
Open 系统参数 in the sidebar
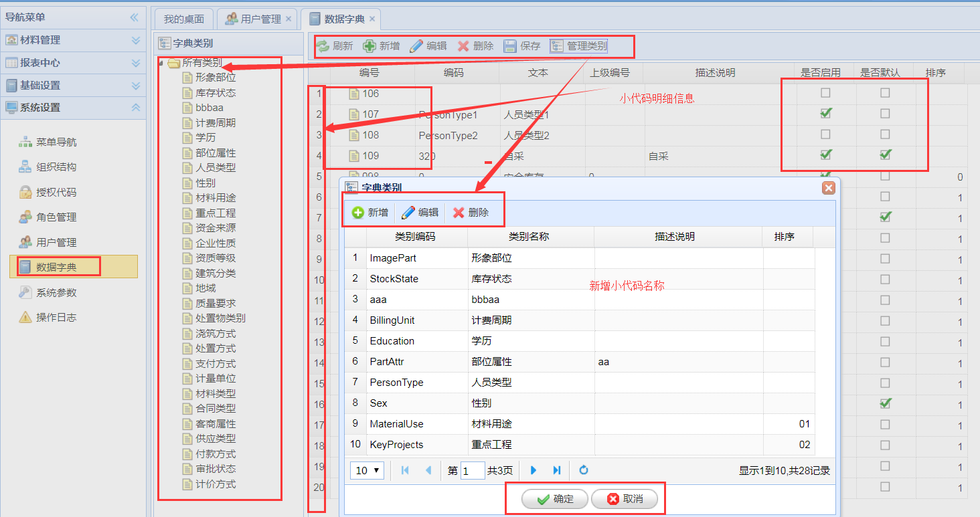pyautogui.click(x=48, y=293)
